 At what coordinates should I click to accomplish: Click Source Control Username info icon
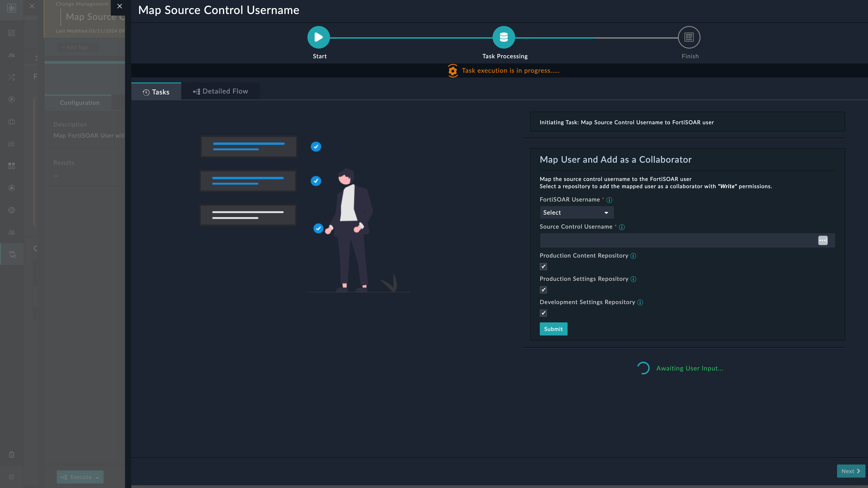pyautogui.click(x=622, y=227)
